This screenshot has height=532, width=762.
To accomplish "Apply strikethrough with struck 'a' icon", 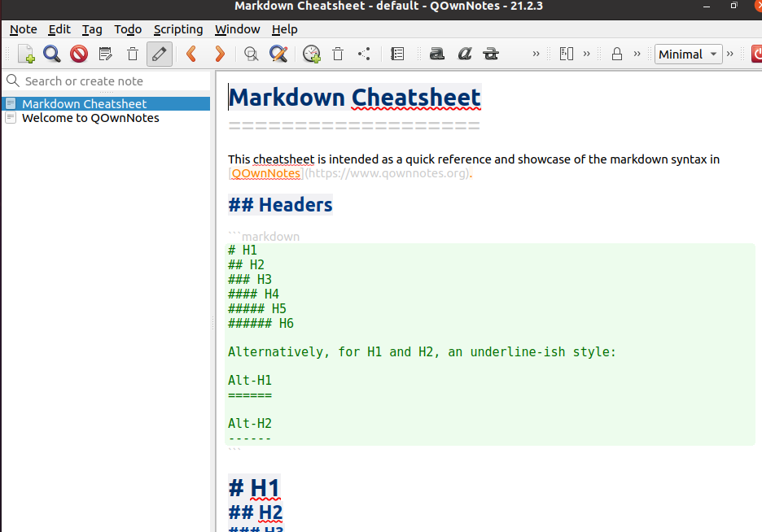I will click(491, 54).
